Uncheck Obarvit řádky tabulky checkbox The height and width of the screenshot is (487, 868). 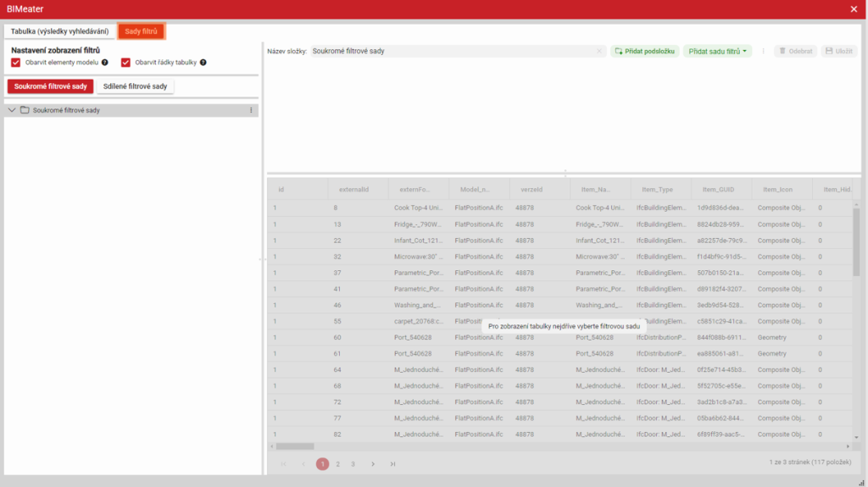tap(126, 63)
